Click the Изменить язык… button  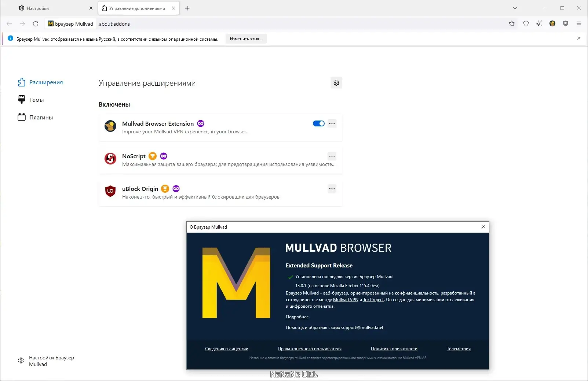tap(246, 39)
